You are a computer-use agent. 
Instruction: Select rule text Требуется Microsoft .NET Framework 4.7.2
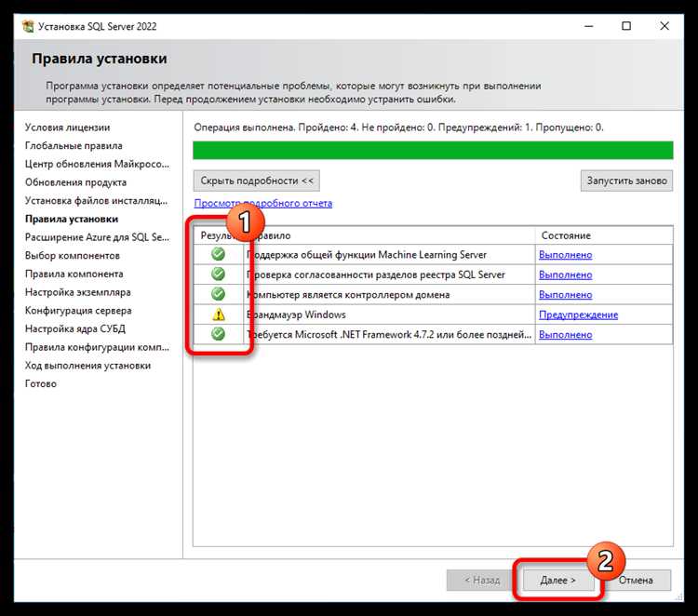coord(389,335)
